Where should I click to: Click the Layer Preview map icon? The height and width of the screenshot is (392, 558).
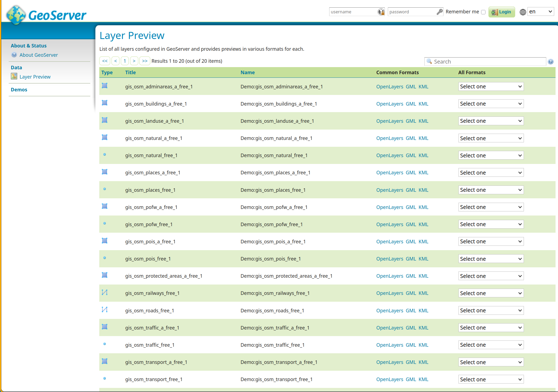click(x=14, y=76)
